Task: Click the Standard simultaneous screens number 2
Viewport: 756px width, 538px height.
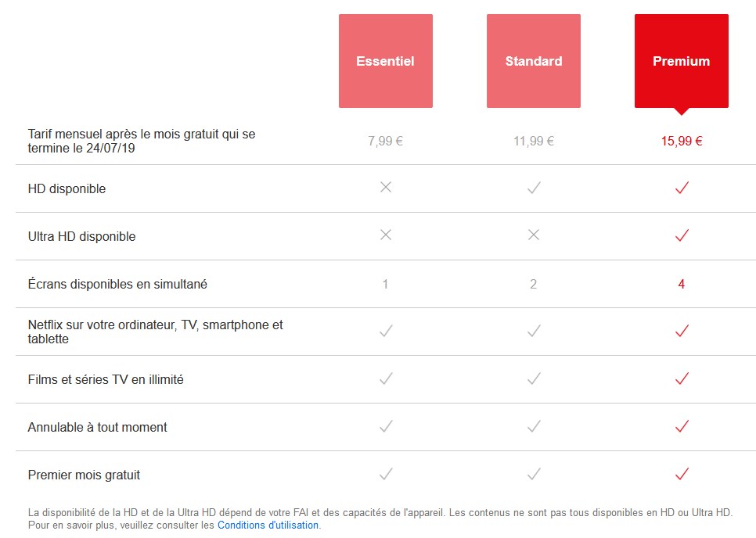Action: click(533, 284)
